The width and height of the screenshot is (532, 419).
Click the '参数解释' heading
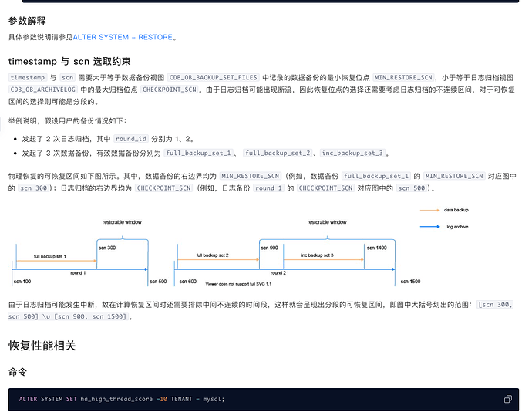[27, 21]
